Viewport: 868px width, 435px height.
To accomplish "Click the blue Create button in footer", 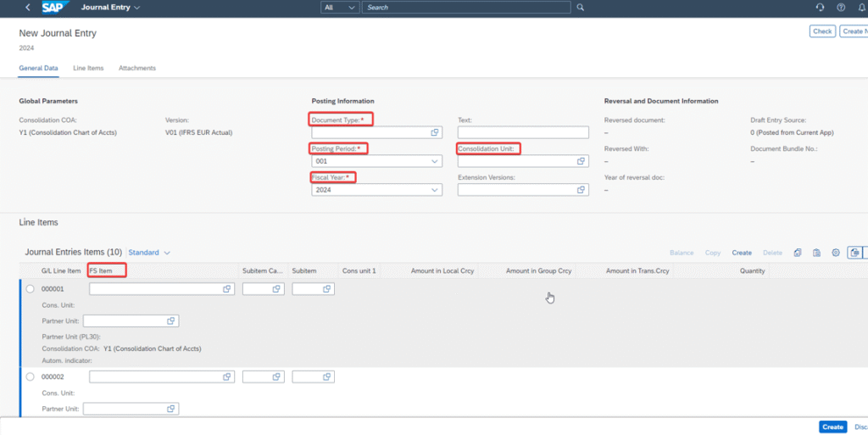I will point(832,427).
